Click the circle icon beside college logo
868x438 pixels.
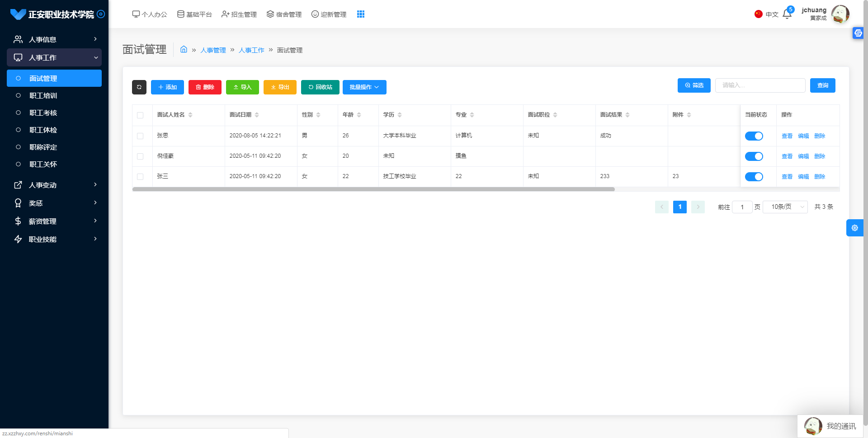click(x=101, y=14)
